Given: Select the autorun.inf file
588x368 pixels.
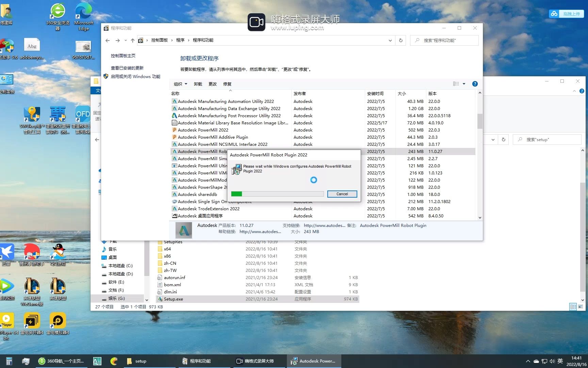Looking at the screenshot, I should (258, 277).
